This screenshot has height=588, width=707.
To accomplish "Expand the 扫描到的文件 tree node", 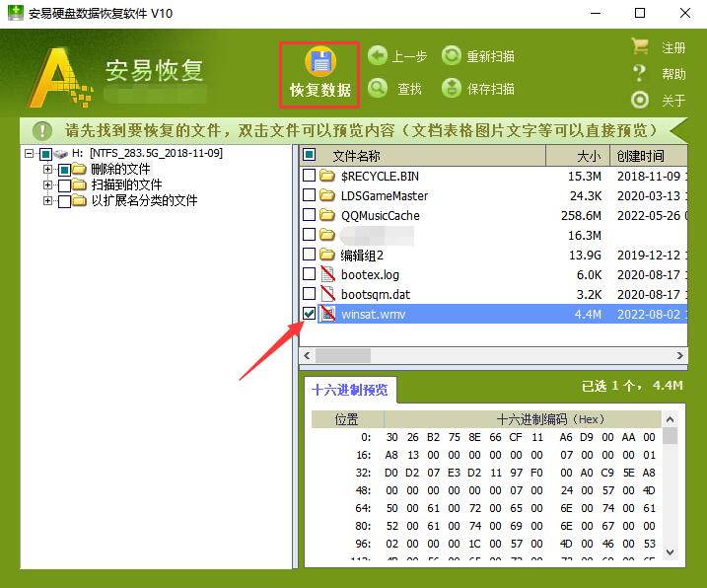I will coord(47,184).
